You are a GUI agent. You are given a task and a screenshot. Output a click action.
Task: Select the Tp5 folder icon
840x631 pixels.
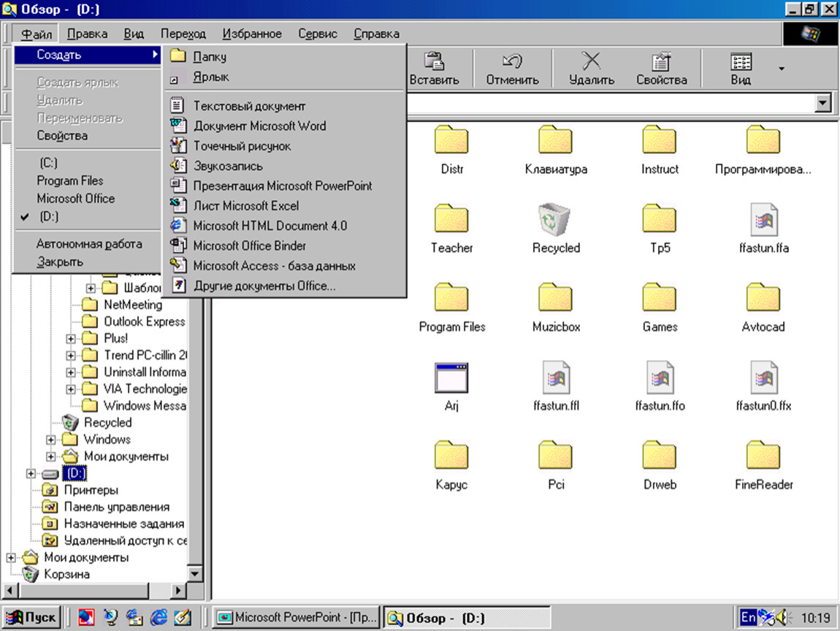[660, 218]
